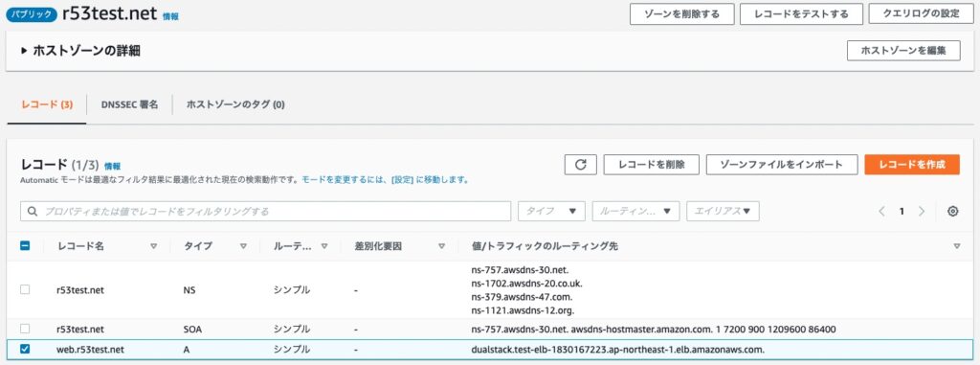Viewport: 980px width, 365px height.
Task: Click the dualstack.test-elb value text
Action: coord(618,350)
